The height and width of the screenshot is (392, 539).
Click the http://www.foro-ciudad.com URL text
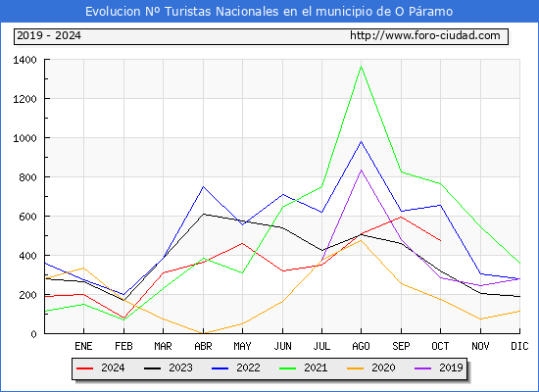[425, 35]
